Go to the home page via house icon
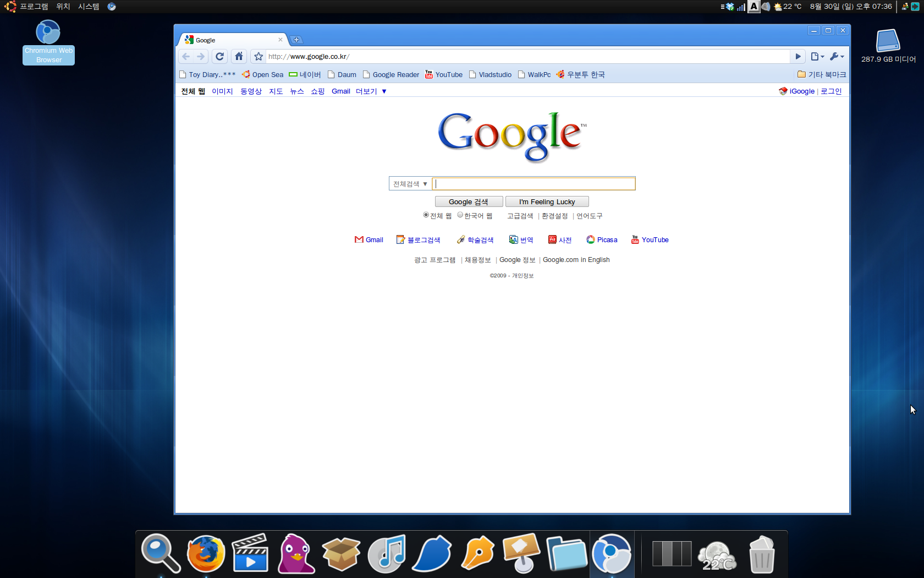Screen dimensions: 924x578 (x=239, y=56)
